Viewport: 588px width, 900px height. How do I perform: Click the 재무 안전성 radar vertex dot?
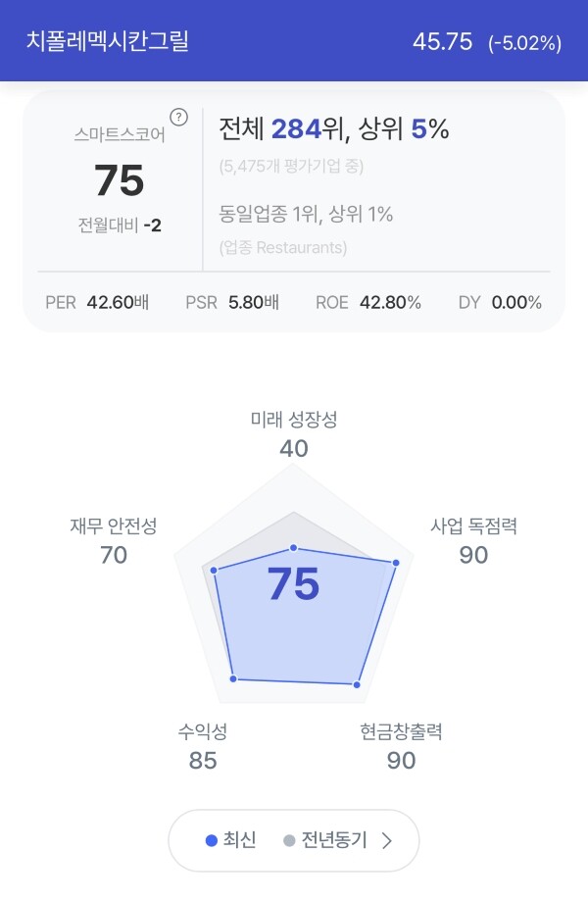[x=214, y=570]
